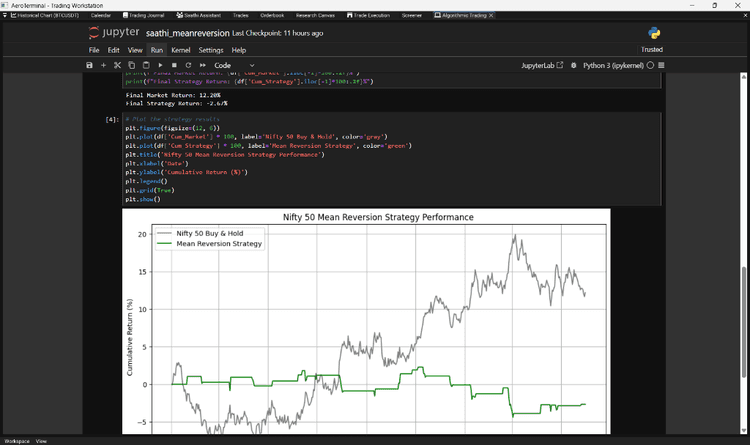750x445 pixels.
Task: Insert a new cell with plus icon
Action: tap(103, 65)
